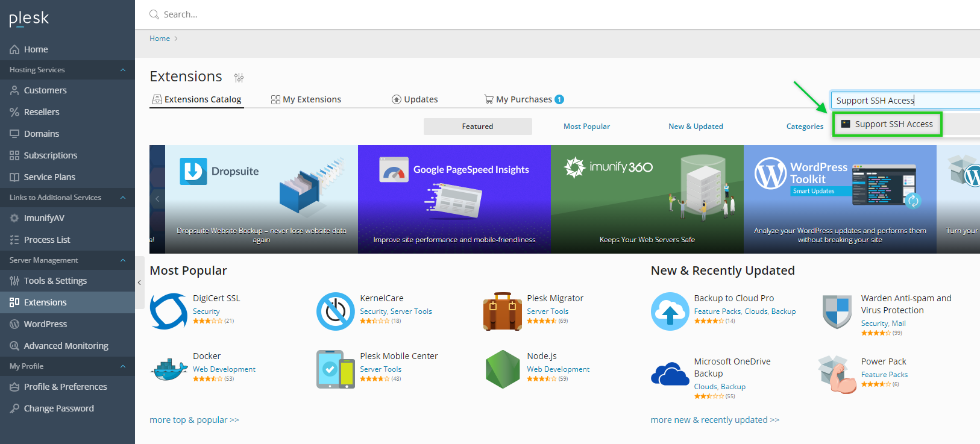Collapse the My Profile sidebar section

pos(123,366)
